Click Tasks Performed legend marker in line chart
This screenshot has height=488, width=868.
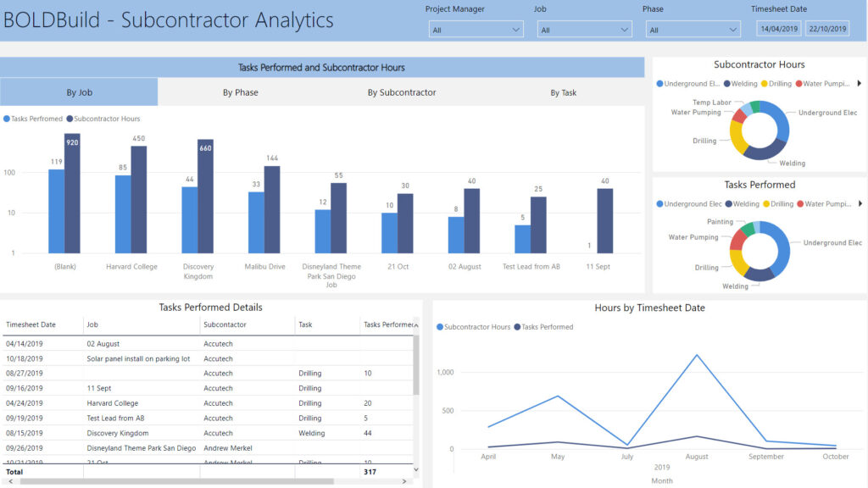tap(517, 327)
